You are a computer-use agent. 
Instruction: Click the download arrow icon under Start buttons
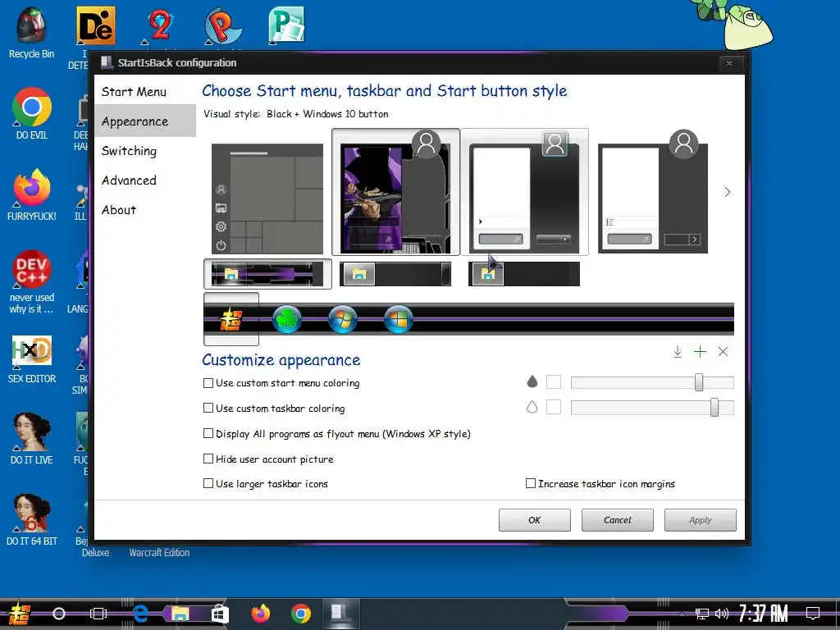[677, 352]
